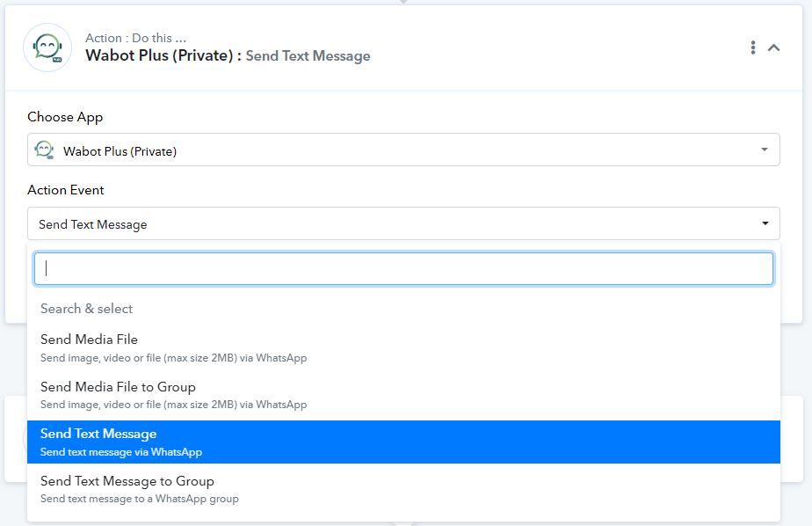
Task: Focus the search box in the Action Event list
Action: pyautogui.click(x=403, y=268)
